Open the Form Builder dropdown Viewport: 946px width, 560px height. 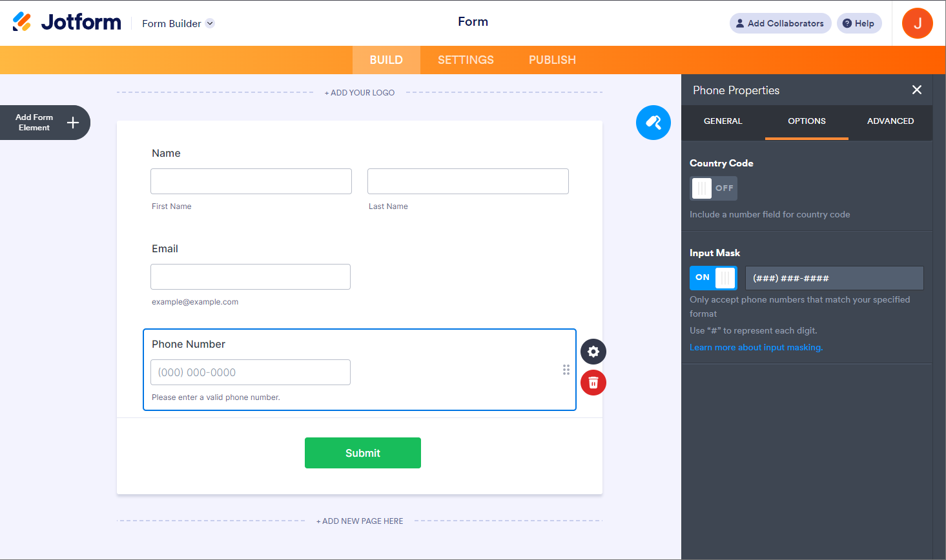[178, 23]
